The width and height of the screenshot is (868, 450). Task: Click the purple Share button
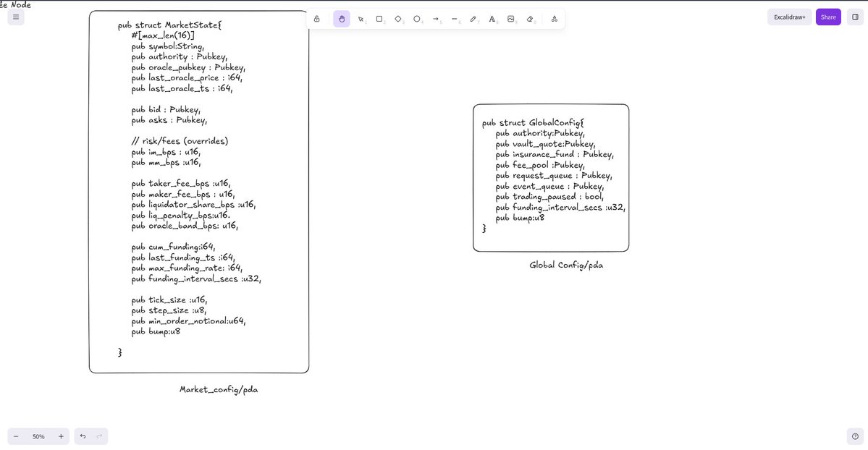coord(828,17)
